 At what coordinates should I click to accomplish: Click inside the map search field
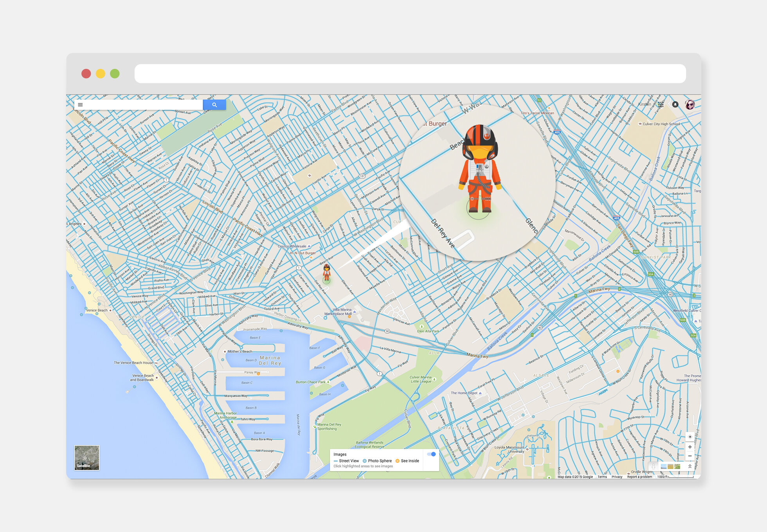click(x=143, y=105)
